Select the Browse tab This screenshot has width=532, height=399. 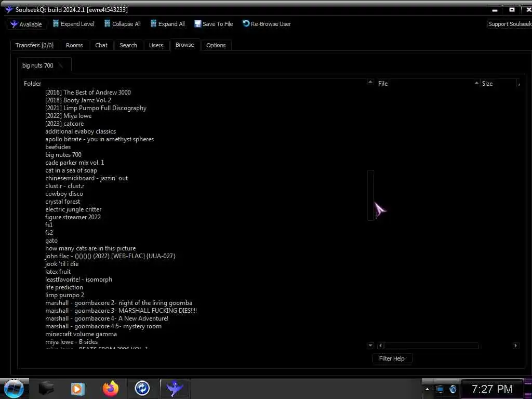pyautogui.click(x=185, y=45)
